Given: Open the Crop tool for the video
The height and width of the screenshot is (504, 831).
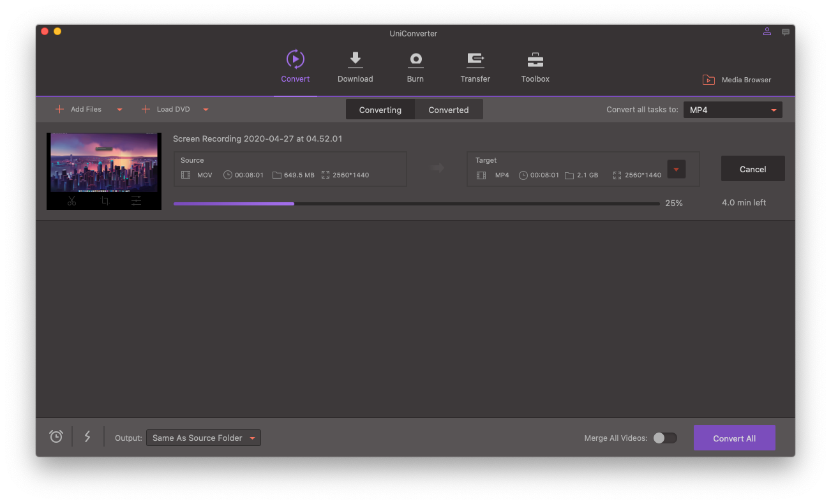Looking at the screenshot, I should click(x=103, y=200).
